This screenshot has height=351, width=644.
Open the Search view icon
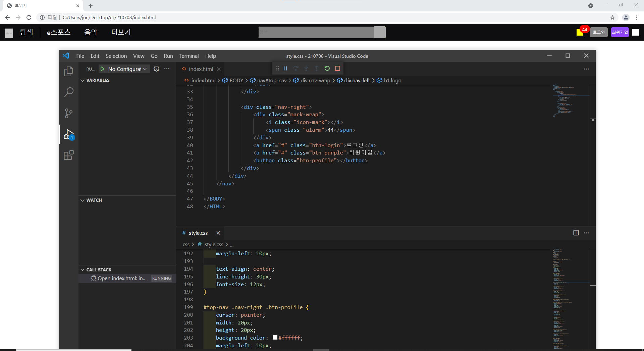pyautogui.click(x=68, y=92)
